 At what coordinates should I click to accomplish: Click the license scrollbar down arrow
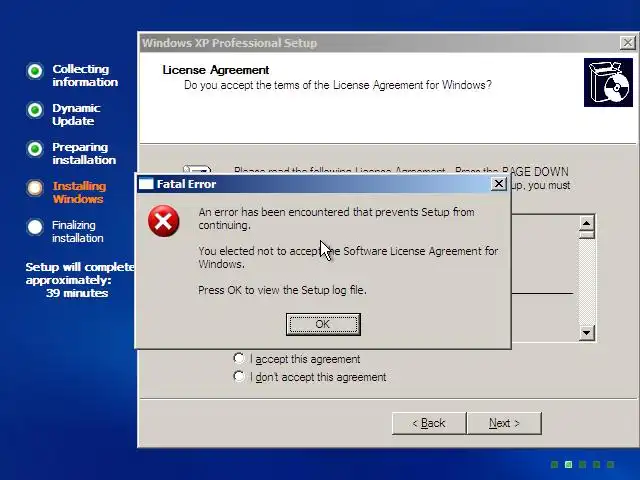click(x=587, y=333)
